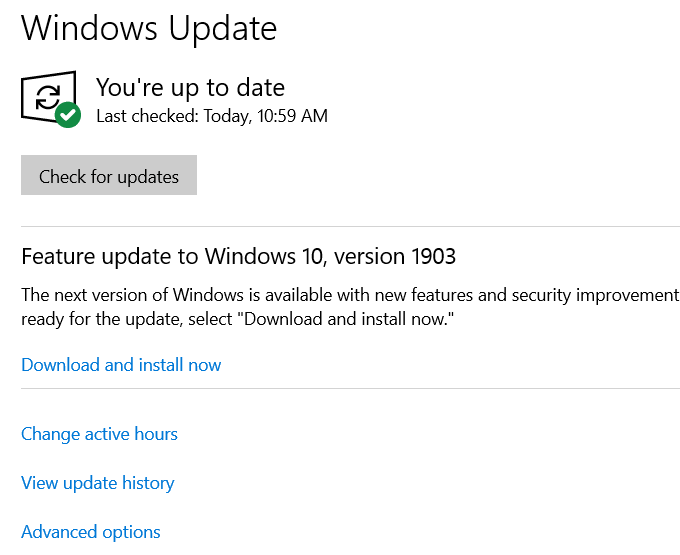This screenshot has width=680, height=555.
Task: Click the "You're up to date" status text
Action: [x=190, y=87]
